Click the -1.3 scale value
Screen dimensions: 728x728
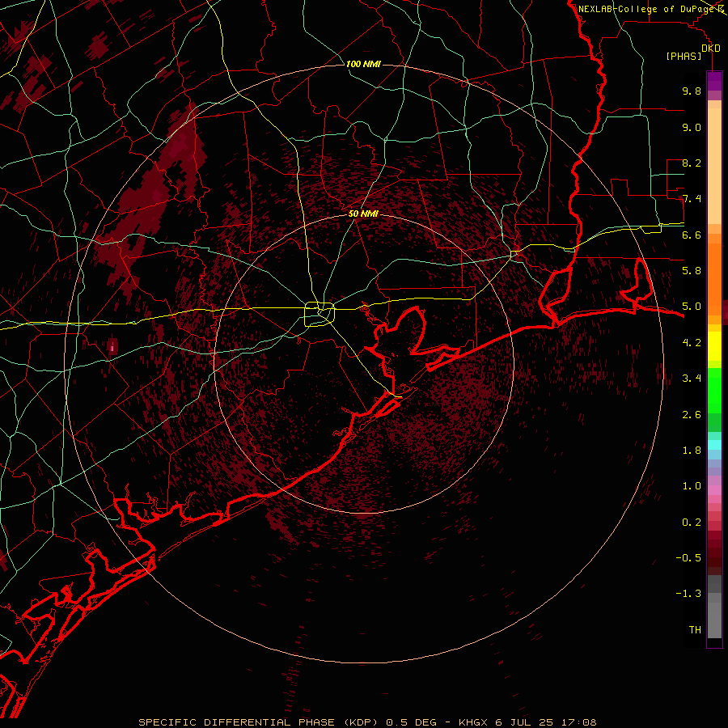pyautogui.click(x=688, y=594)
